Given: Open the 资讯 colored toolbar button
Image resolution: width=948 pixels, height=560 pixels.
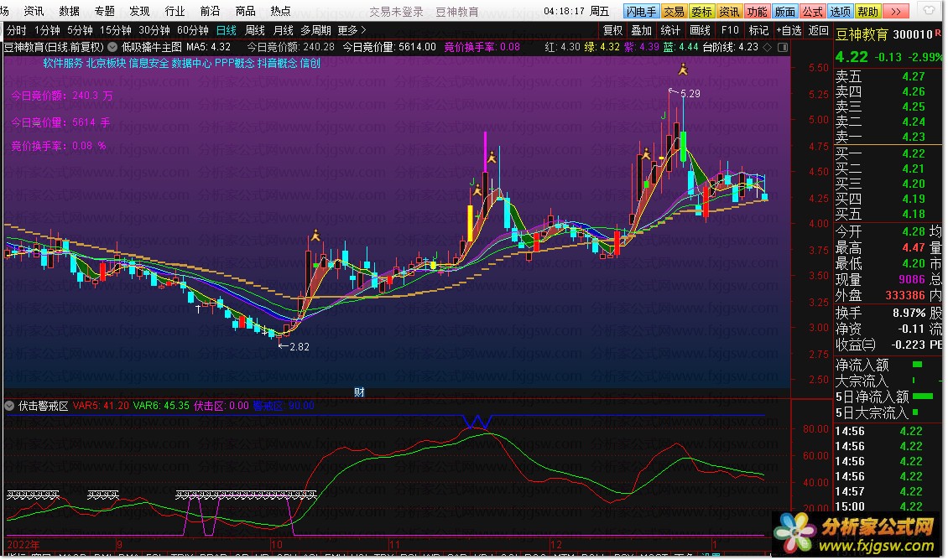Looking at the screenshot, I should tap(729, 12).
